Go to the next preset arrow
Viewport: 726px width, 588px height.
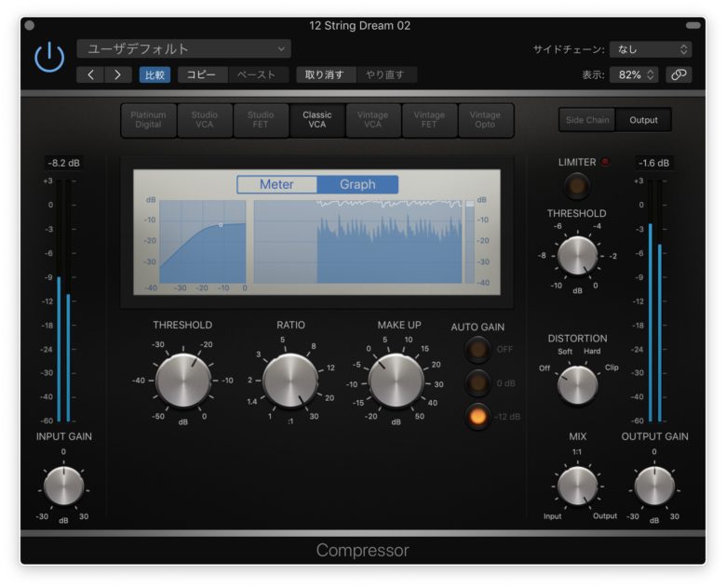point(117,74)
